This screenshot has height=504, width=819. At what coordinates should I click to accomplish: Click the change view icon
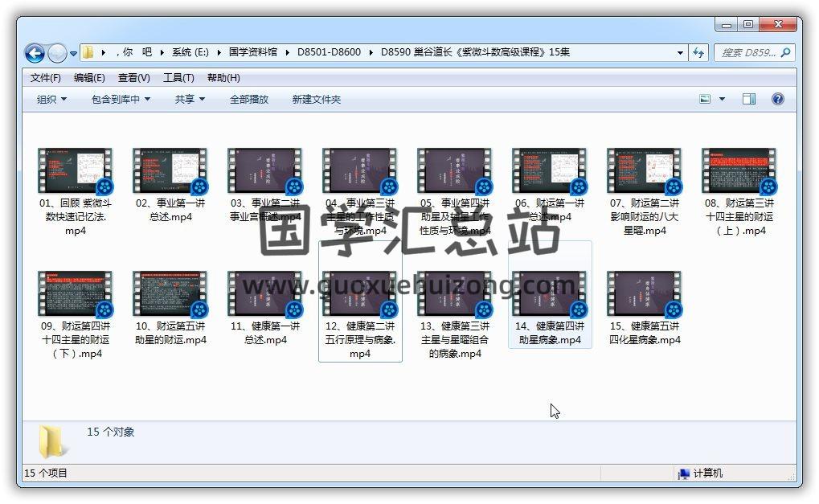[705, 99]
